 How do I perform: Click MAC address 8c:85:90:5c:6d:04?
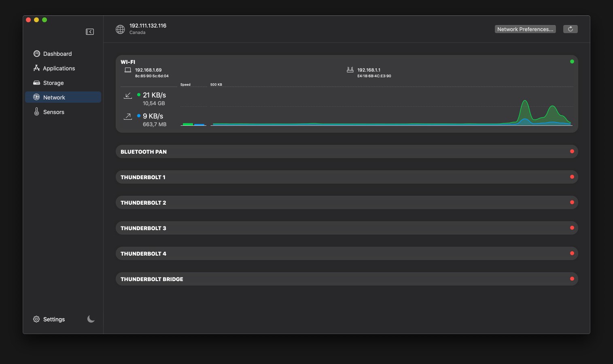point(152,76)
